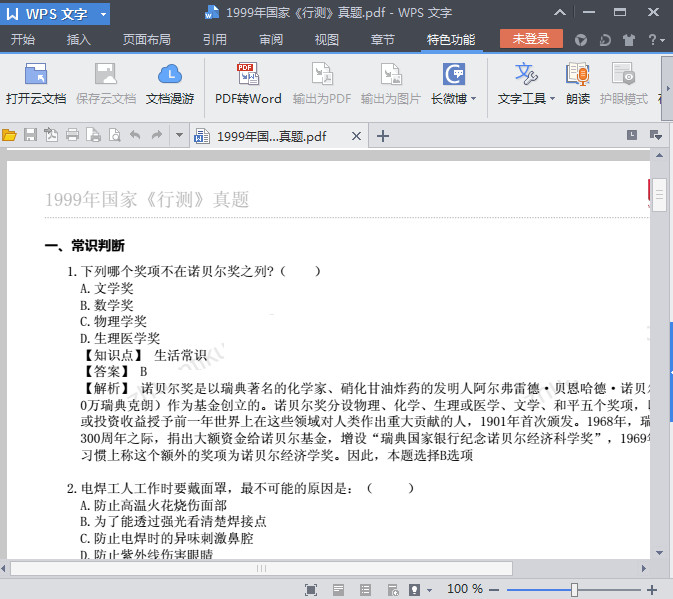The image size is (673, 599).
Task: Click the undo arrow
Action: click(x=135, y=136)
